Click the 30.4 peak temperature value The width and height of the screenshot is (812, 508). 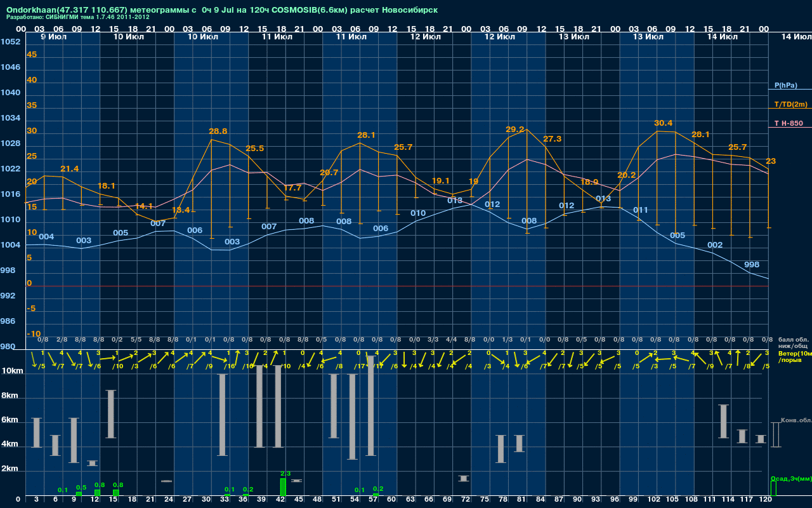(664, 123)
